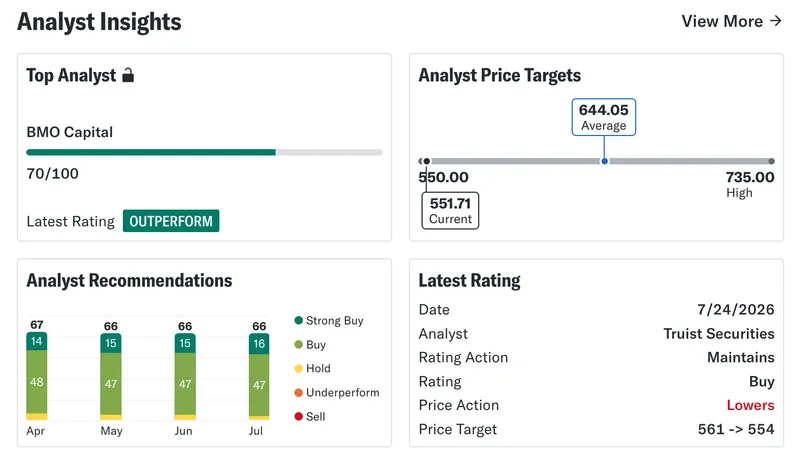
Task: Select the 644.05 Average price label
Action: [x=604, y=117]
